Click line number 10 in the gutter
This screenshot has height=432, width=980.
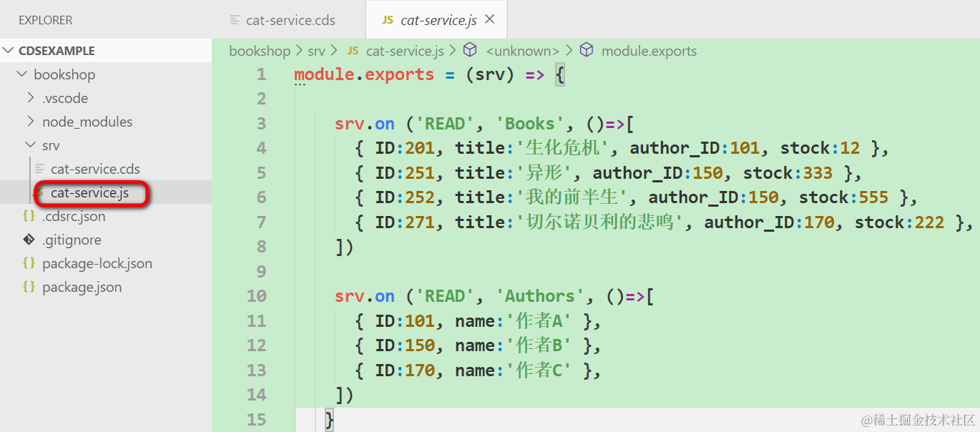(x=257, y=296)
